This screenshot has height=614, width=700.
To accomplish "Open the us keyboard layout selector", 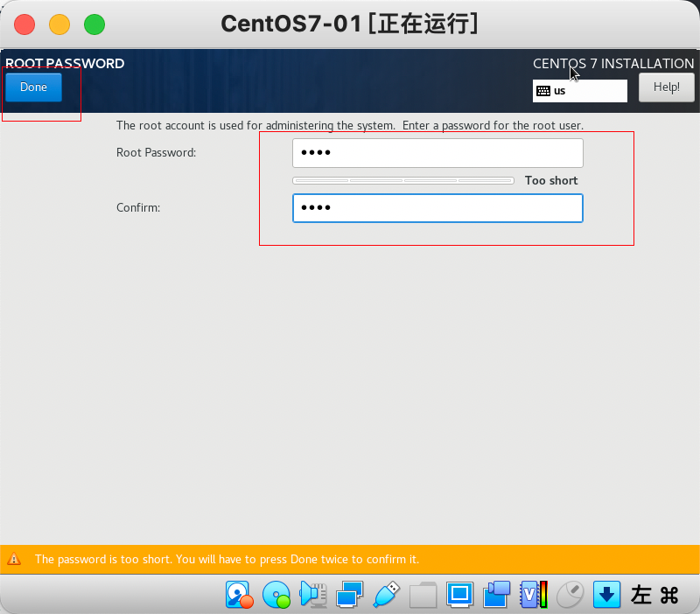I will 579,91.
